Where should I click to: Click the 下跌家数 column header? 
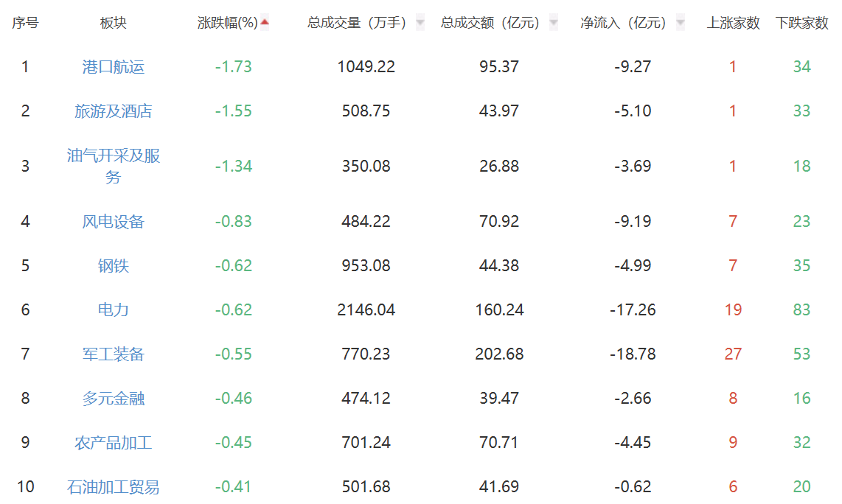801,23
